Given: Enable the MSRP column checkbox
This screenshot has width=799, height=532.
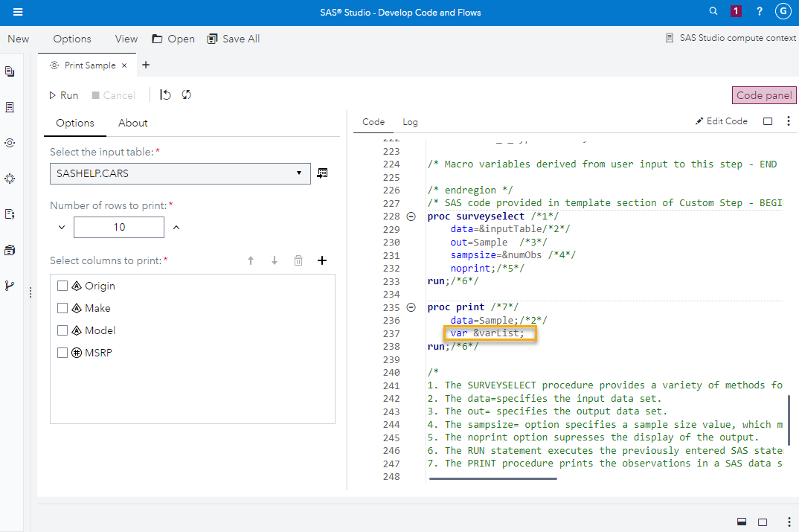Looking at the screenshot, I should 62,352.
